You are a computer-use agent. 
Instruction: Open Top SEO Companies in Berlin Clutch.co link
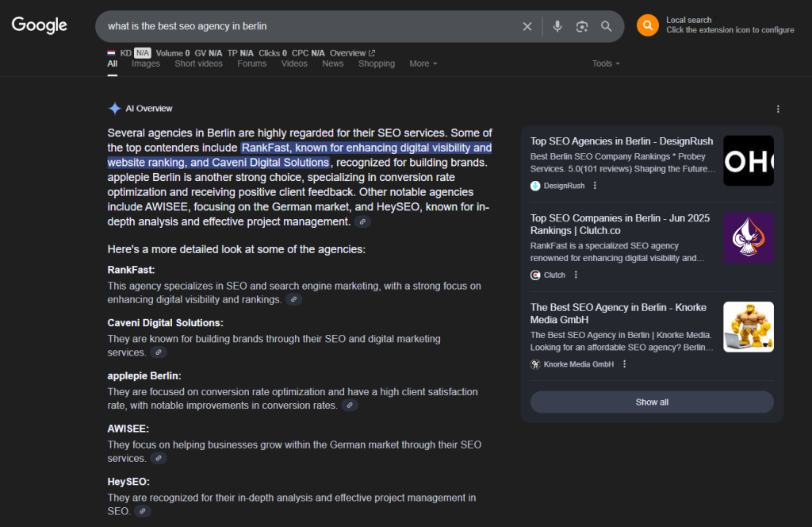[x=620, y=225]
